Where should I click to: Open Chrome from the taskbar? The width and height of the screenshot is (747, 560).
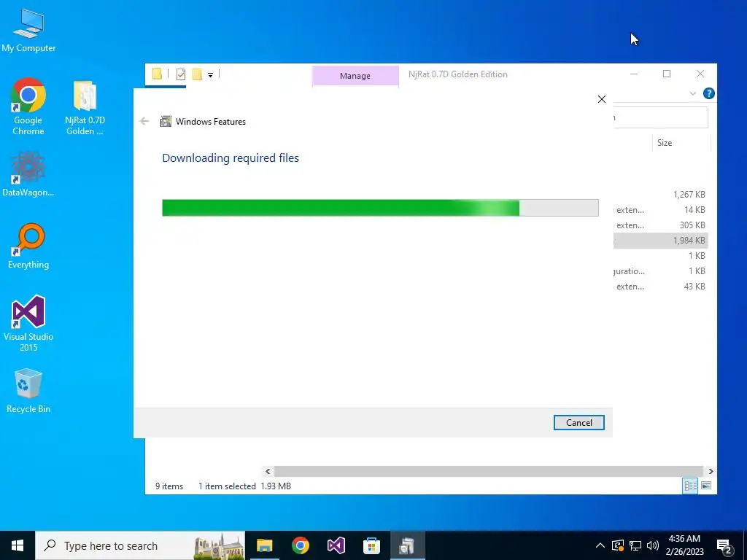300,545
